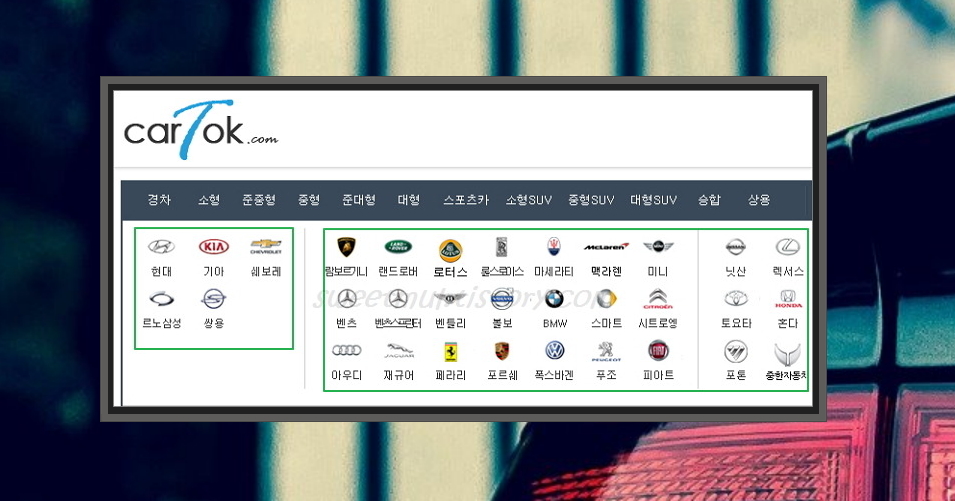
Task: Open the 기아 text link
Action: (x=214, y=272)
